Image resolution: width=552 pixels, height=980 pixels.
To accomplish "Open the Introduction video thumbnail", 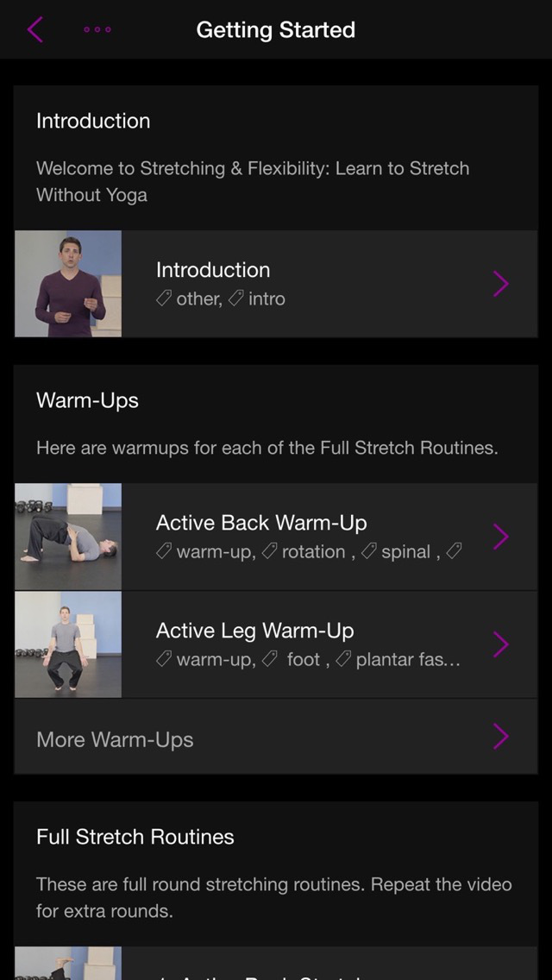I will [68, 283].
